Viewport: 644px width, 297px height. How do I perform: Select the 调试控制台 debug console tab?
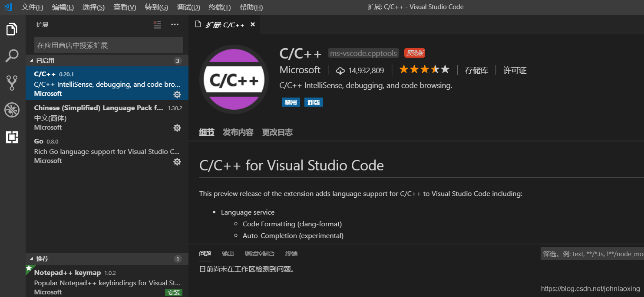tap(259, 254)
